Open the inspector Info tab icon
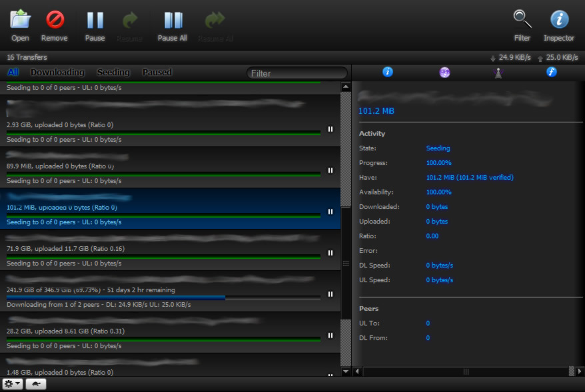The image size is (585, 392). [x=388, y=72]
